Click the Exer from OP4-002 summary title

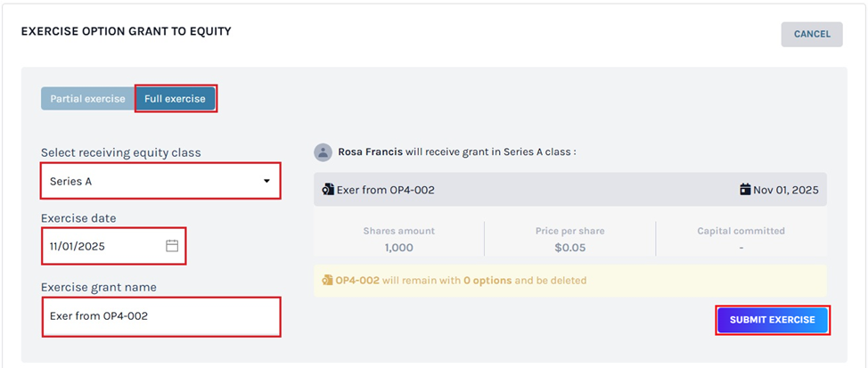coord(387,190)
